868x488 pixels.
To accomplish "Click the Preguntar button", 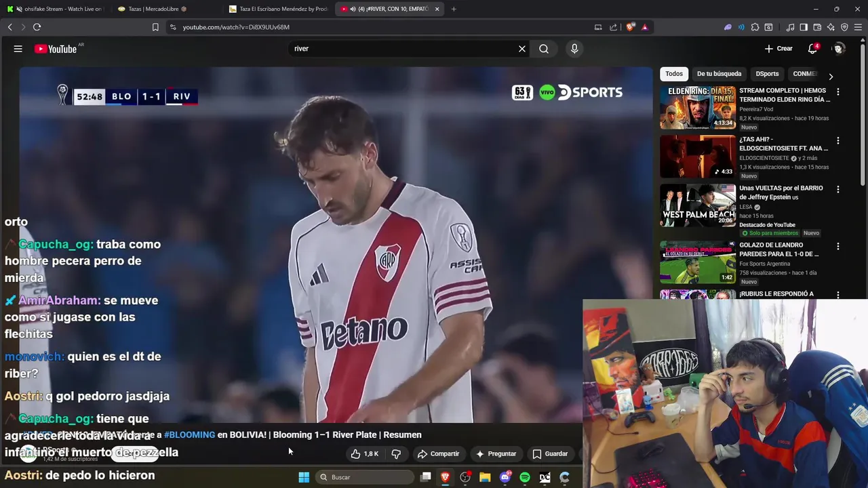I will pos(496,454).
